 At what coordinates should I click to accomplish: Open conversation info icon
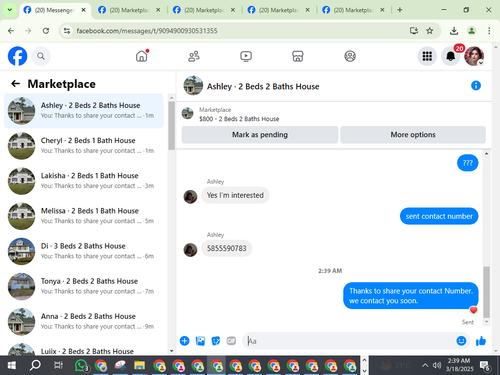[476, 86]
